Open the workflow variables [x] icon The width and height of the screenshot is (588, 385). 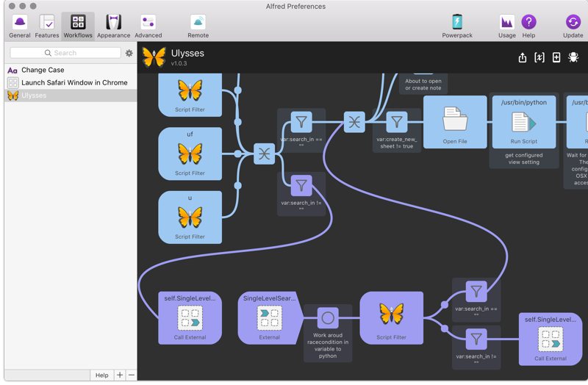point(539,57)
